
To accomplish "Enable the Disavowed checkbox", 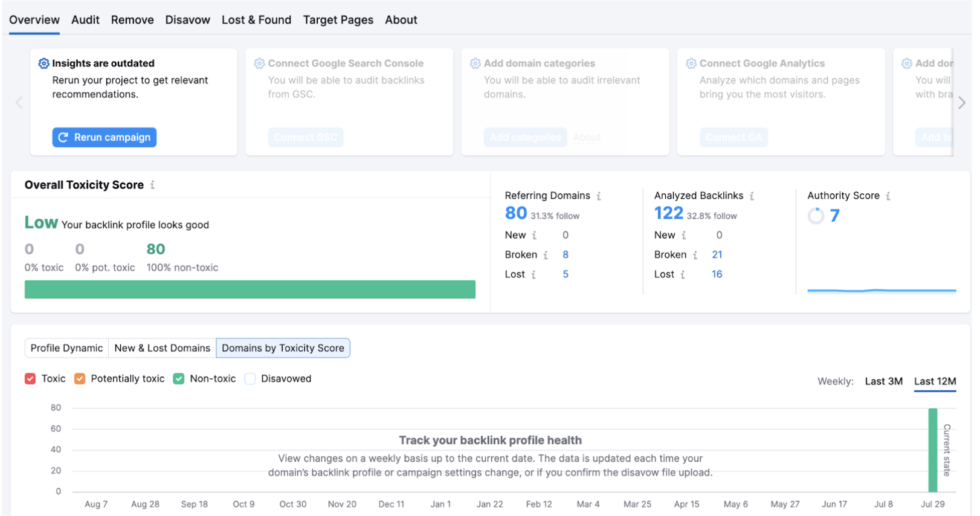I will (x=250, y=379).
